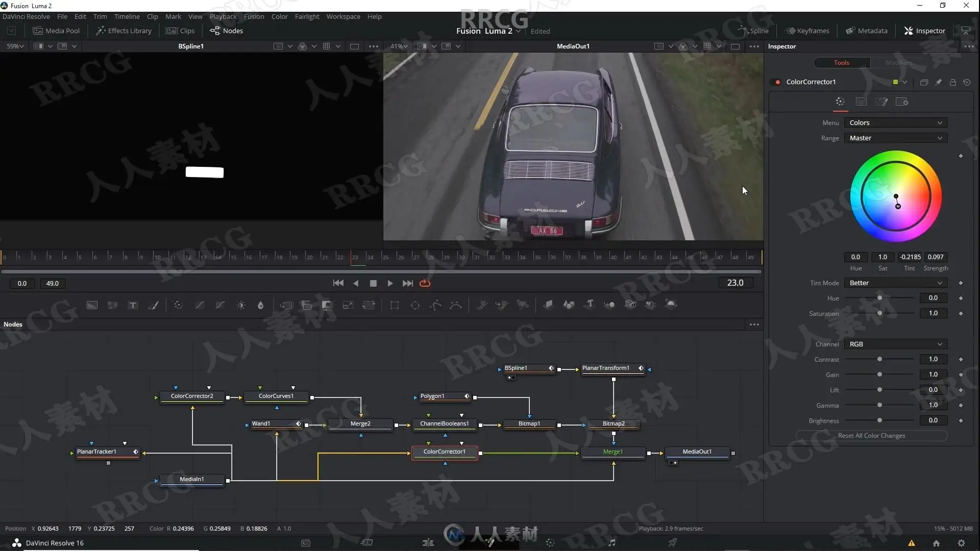Open the Workspace menu

tap(343, 16)
